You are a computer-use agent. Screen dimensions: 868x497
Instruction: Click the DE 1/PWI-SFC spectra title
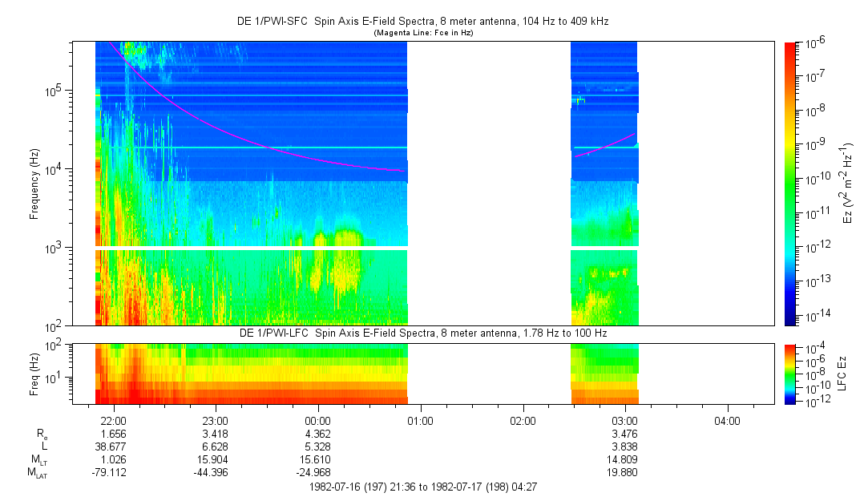coord(423,22)
